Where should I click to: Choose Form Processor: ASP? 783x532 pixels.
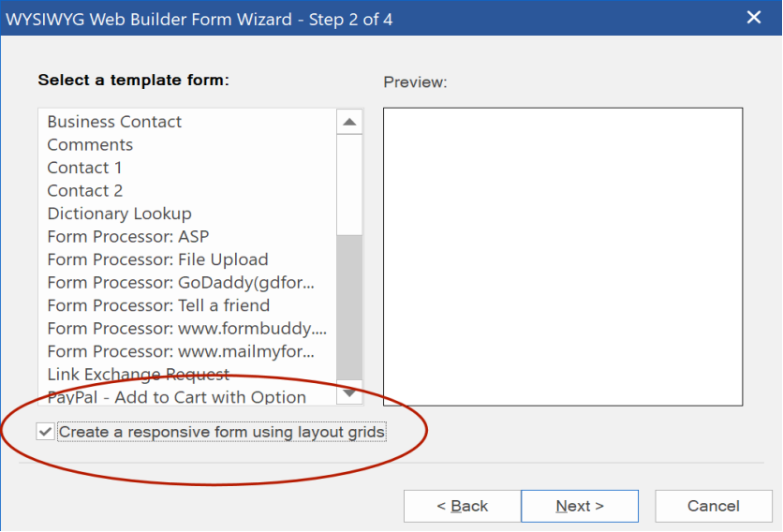(x=127, y=237)
